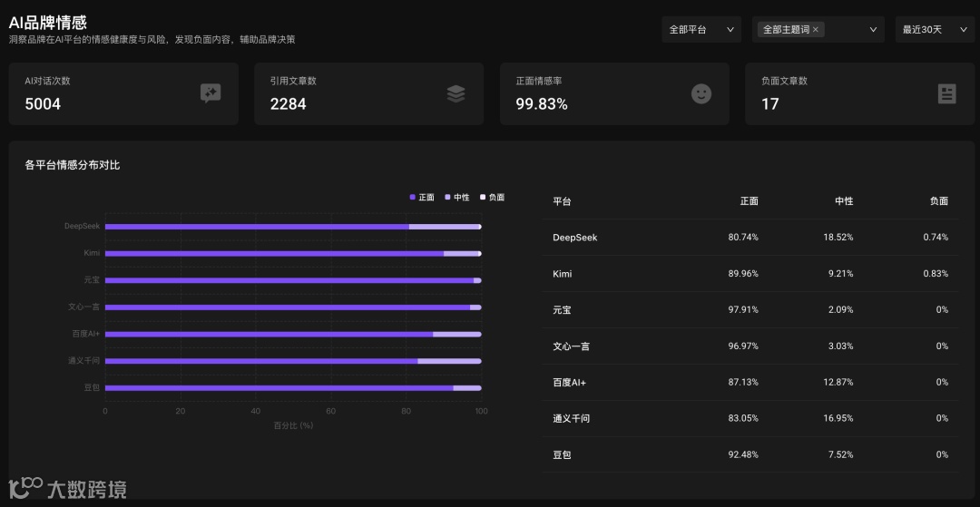Click the 通义千问 bar in the chart
980x507 pixels.
293,361
